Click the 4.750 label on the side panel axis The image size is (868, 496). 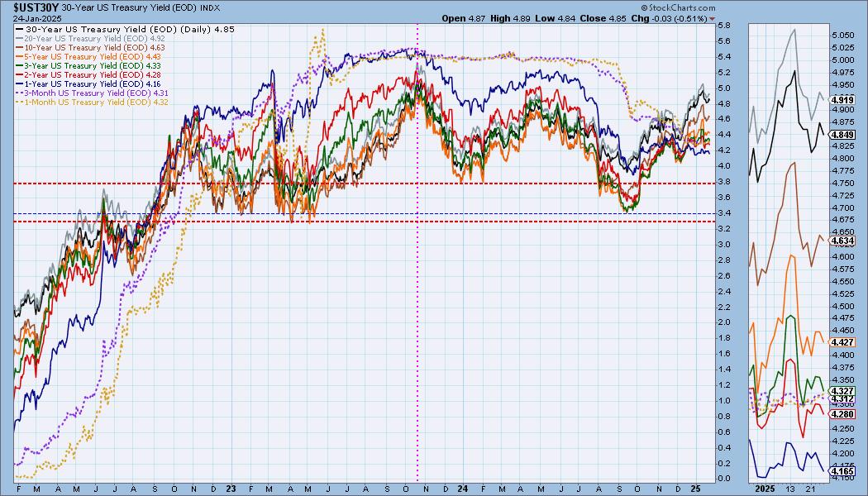(842, 183)
